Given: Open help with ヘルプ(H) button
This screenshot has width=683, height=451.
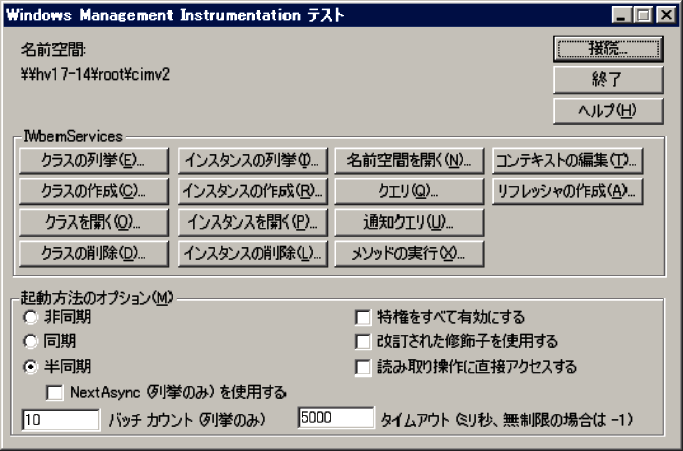Looking at the screenshot, I should 608,111.
